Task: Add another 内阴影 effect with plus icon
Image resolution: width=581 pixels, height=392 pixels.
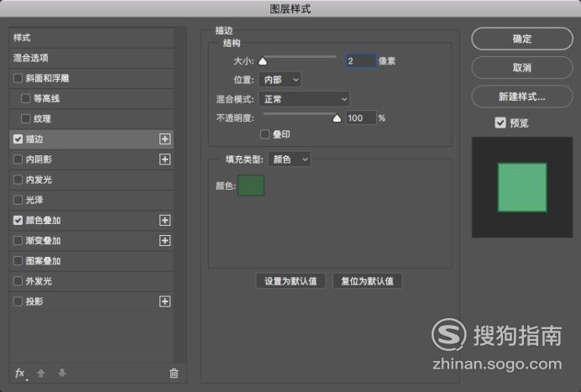Action: (165, 159)
